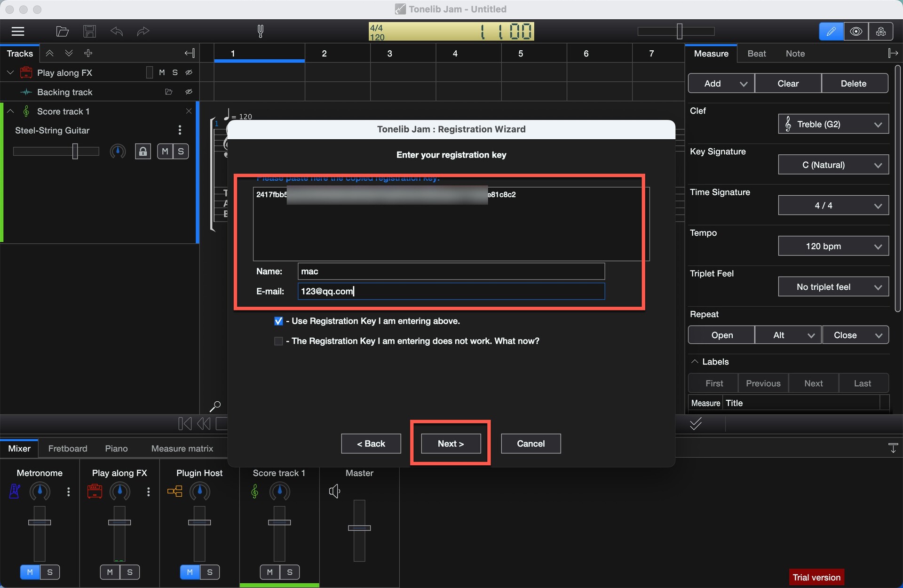Mute the Plugin Host mixer channel
The height and width of the screenshot is (588, 903).
190,572
